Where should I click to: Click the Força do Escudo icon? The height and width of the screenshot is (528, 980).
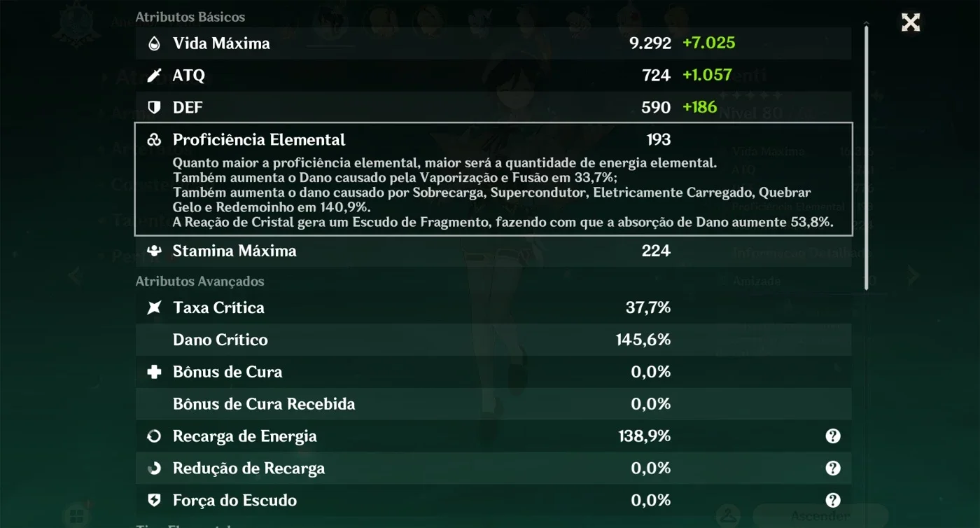click(x=154, y=501)
